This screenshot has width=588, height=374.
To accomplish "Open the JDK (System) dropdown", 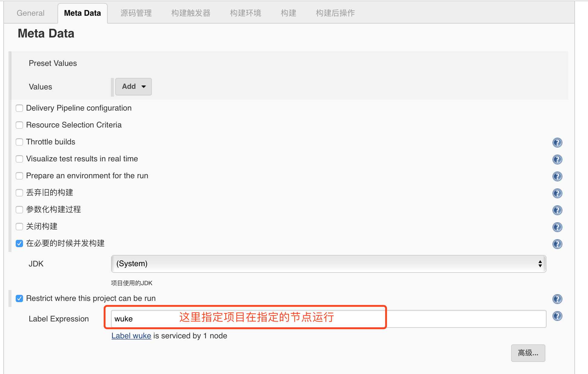I will pyautogui.click(x=328, y=264).
